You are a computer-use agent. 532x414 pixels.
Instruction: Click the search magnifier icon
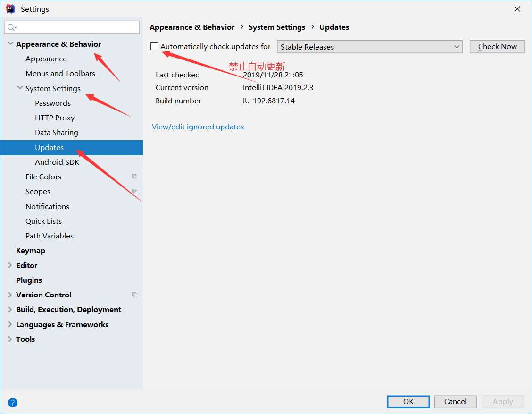coord(12,27)
